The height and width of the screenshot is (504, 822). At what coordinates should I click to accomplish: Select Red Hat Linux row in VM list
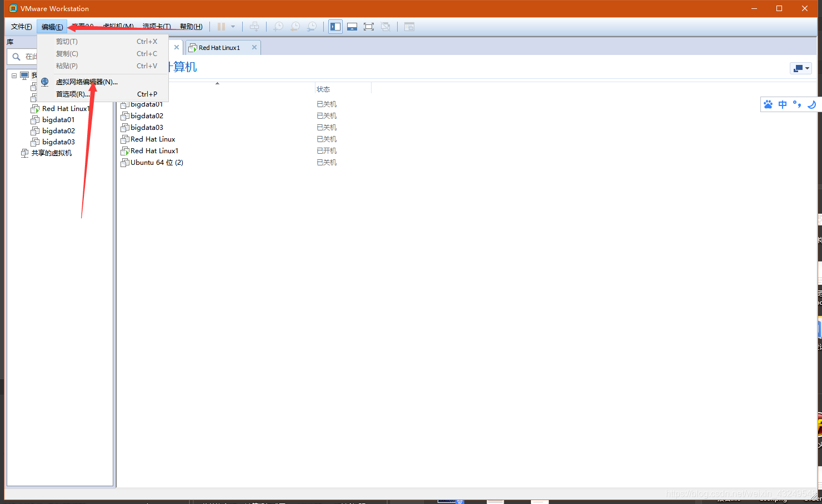(153, 139)
